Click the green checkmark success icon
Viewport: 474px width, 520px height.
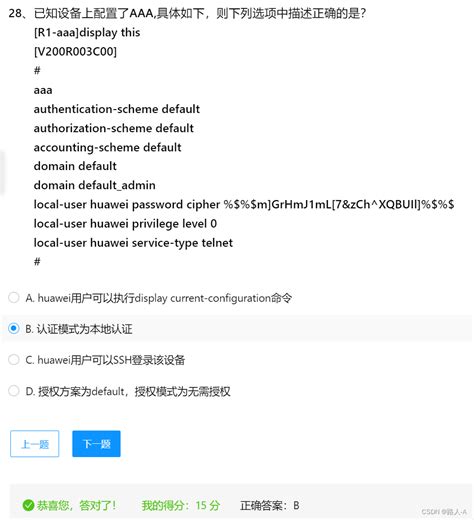click(28, 505)
